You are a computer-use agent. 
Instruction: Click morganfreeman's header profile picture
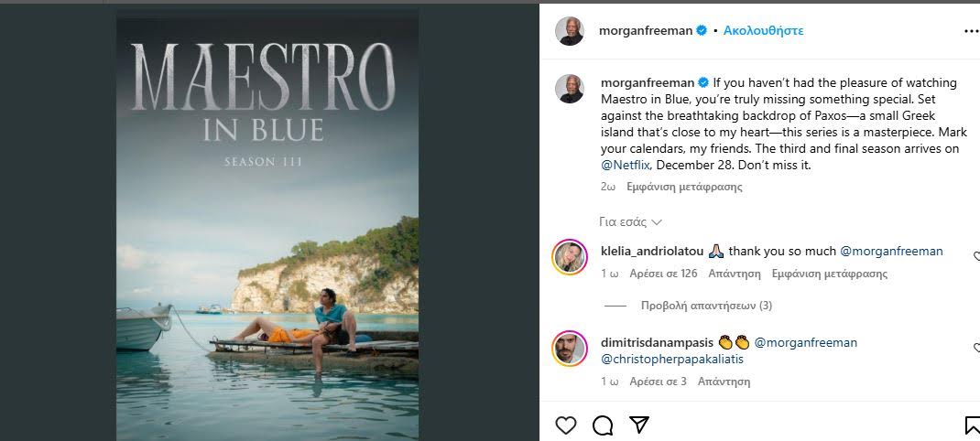tap(570, 30)
